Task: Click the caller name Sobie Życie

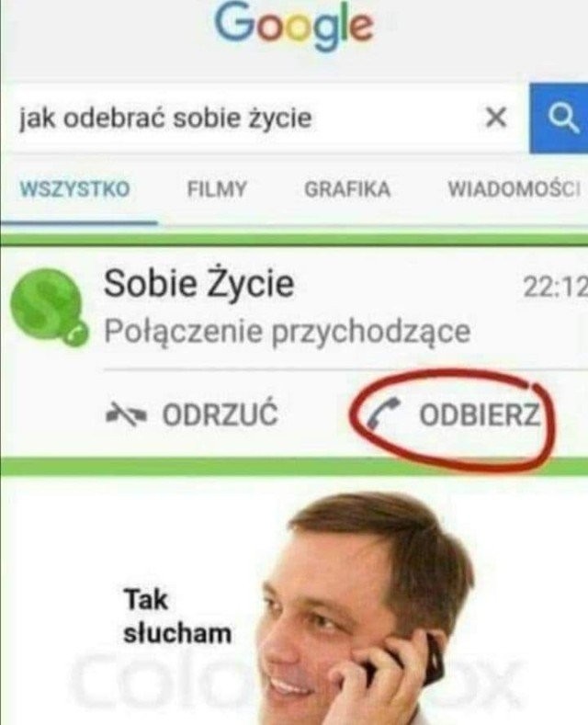Action: (x=198, y=283)
